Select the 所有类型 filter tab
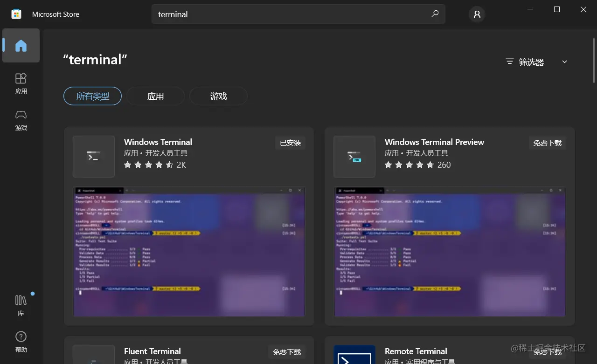This screenshot has width=597, height=364. 93,96
